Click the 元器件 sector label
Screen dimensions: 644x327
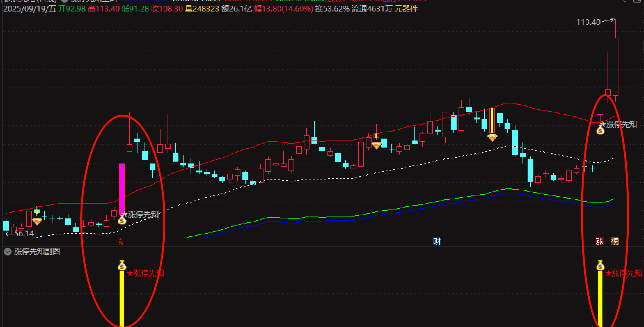(x=406, y=9)
